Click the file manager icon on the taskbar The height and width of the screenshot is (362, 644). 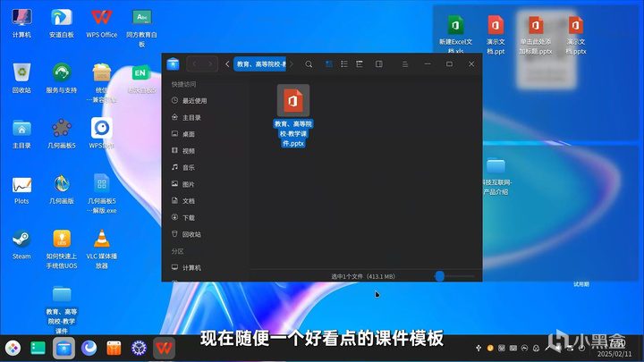click(64, 349)
